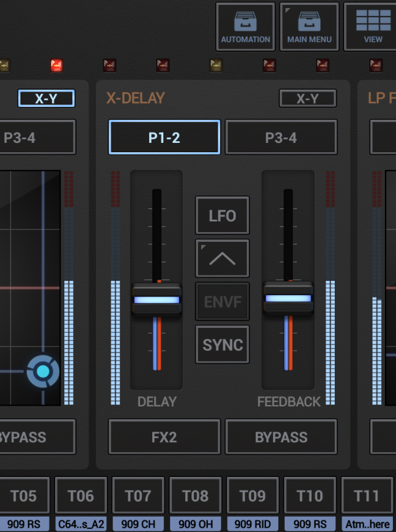Screen dimensions: 396x532
Task: Enable X-Y mode in the X-DELAY panel
Action: 308,98
